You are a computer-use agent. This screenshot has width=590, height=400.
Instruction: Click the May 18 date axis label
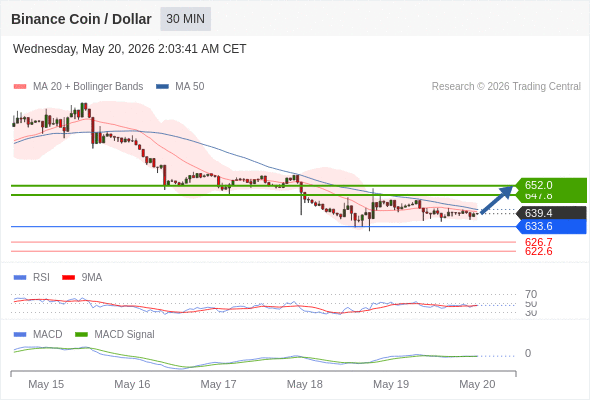pyautogui.click(x=304, y=384)
